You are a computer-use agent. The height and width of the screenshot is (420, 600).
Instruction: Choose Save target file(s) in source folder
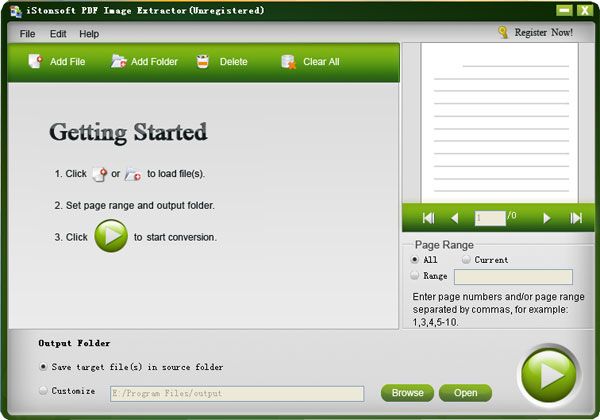click(43, 366)
